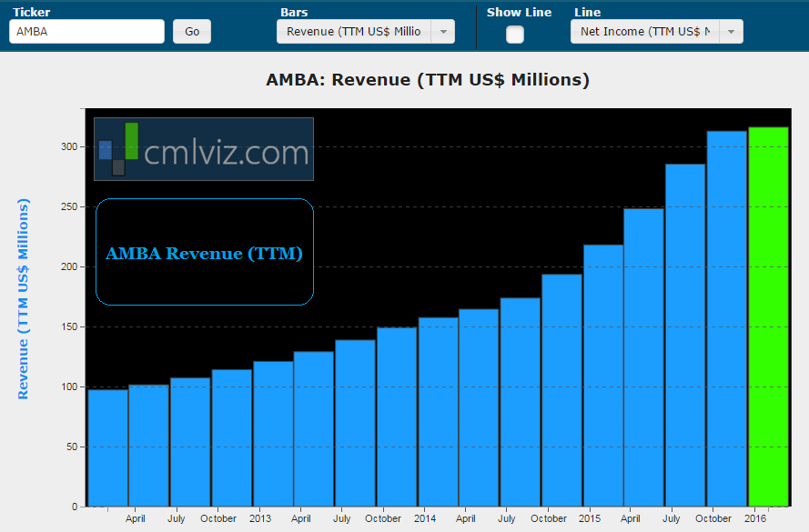
Task: Click the 50 y-axis label
Action: 72,447
